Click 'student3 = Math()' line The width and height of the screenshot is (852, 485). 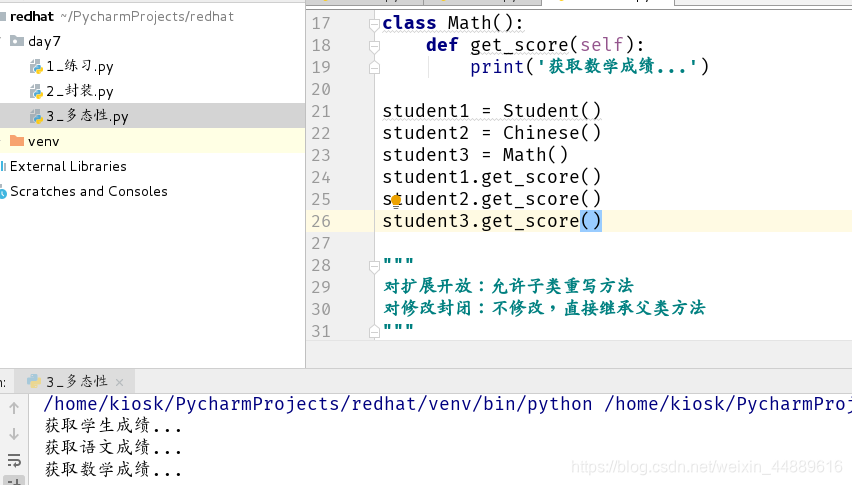tap(475, 155)
